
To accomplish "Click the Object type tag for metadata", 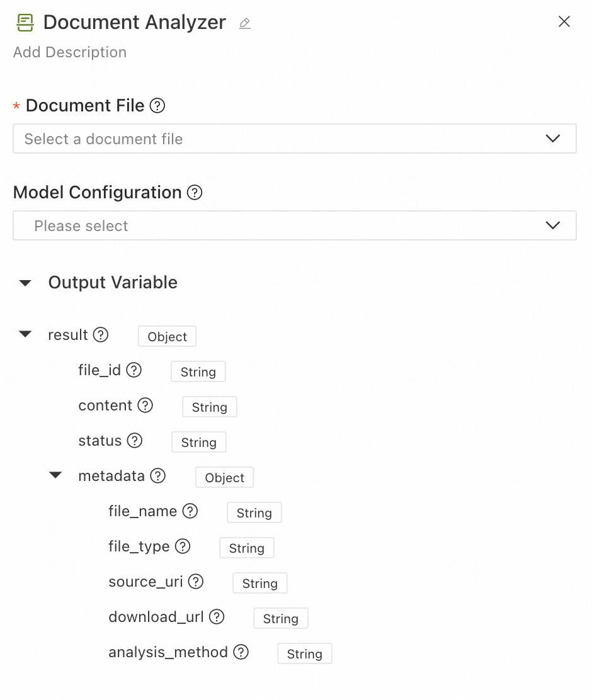I will 224,478.
